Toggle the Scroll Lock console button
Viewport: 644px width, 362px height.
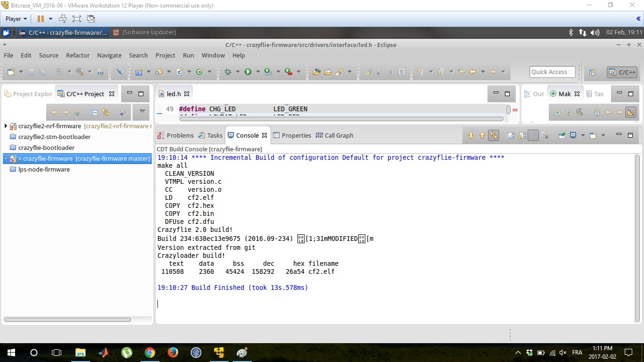522,136
